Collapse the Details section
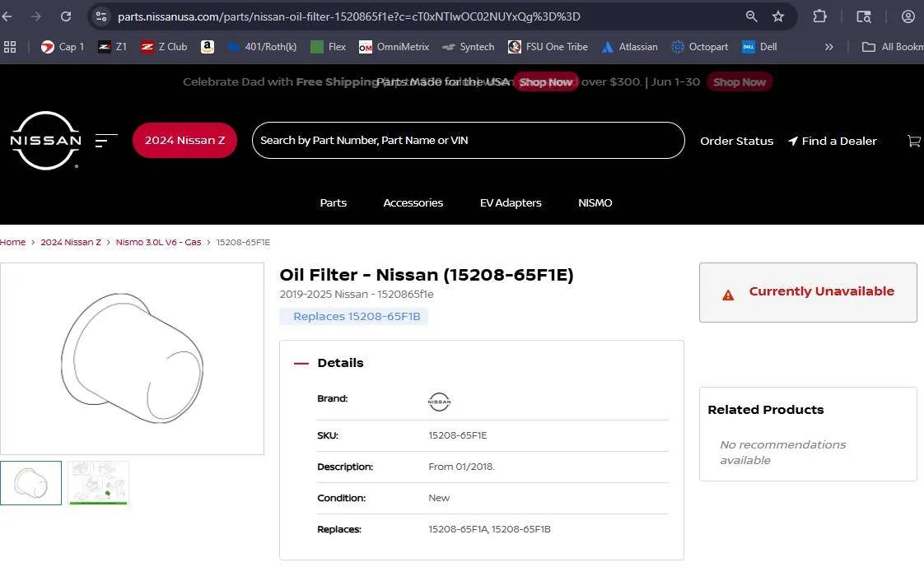The height and width of the screenshot is (567, 924). [301, 363]
